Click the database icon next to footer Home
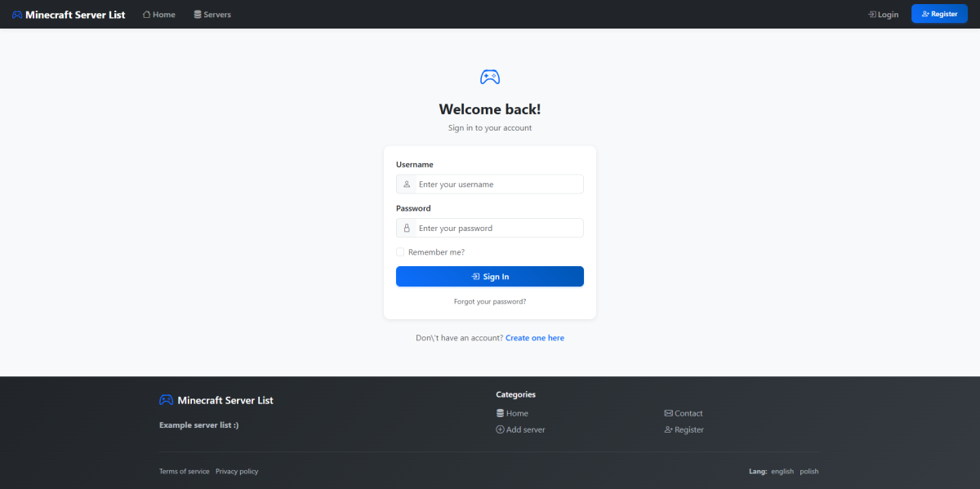 click(x=500, y=414)
